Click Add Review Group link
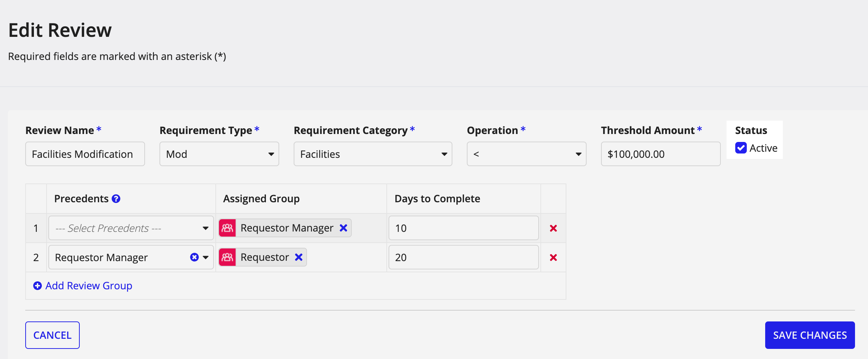Screen dimensions: 868x359 (x=83, y=286)
